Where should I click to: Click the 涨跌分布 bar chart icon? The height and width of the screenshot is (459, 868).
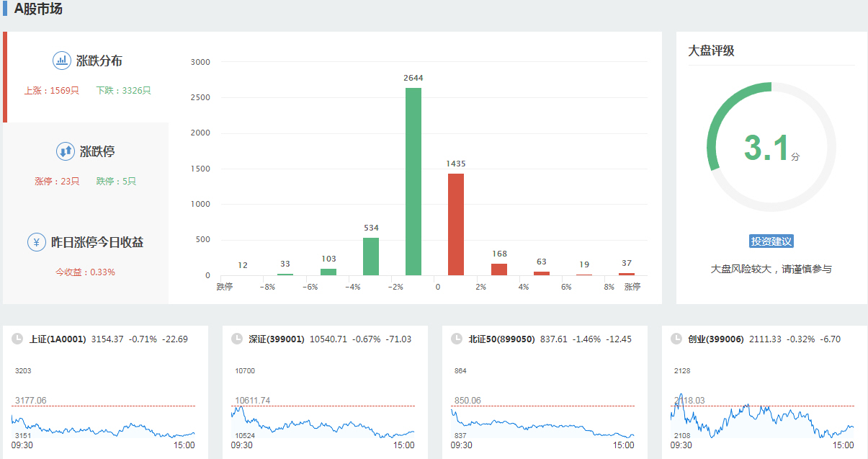click(x=62, y=61)
